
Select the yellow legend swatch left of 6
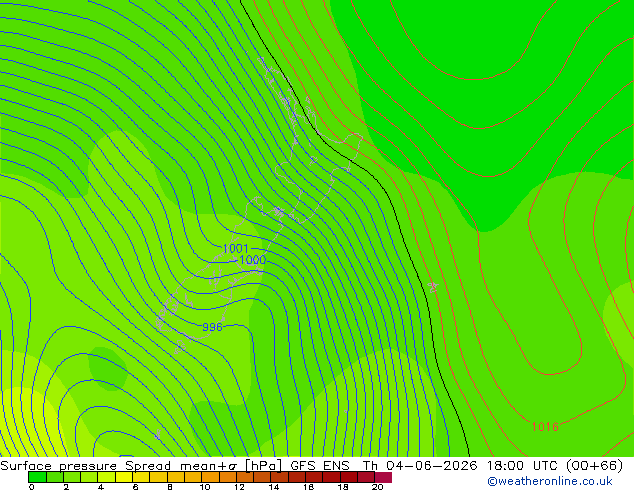pos(124,477)
